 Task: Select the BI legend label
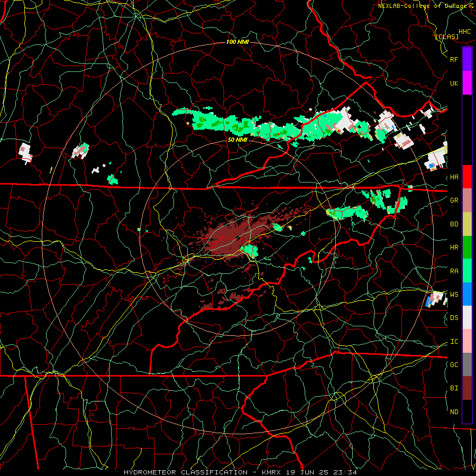[x=454, y=388]
